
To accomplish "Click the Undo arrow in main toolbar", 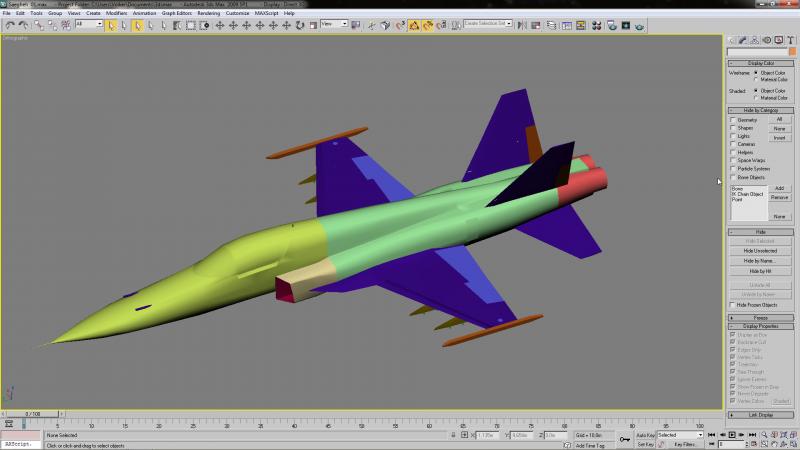I will [10, 25].
